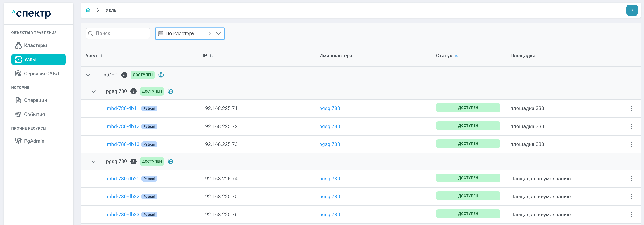The width and height of the screenshot is (644, 225).
Task: Open node mbd-780-db13
Action: 123,144
